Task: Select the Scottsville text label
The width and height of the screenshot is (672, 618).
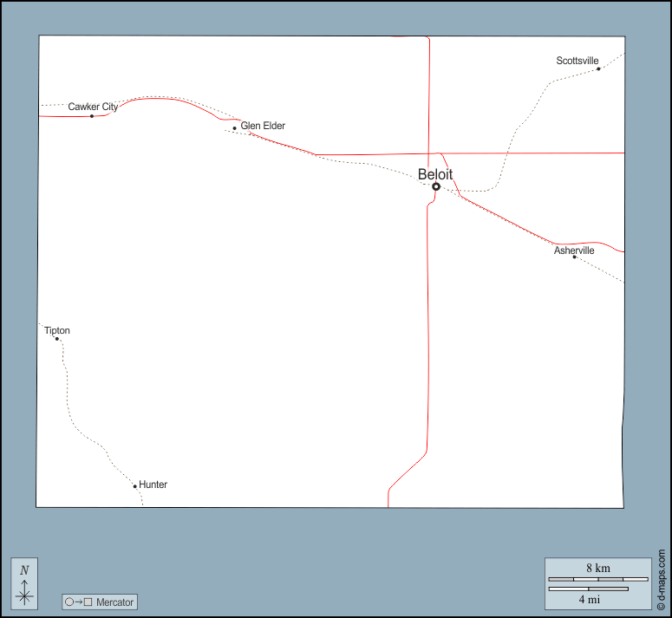Action: point(577,61)
